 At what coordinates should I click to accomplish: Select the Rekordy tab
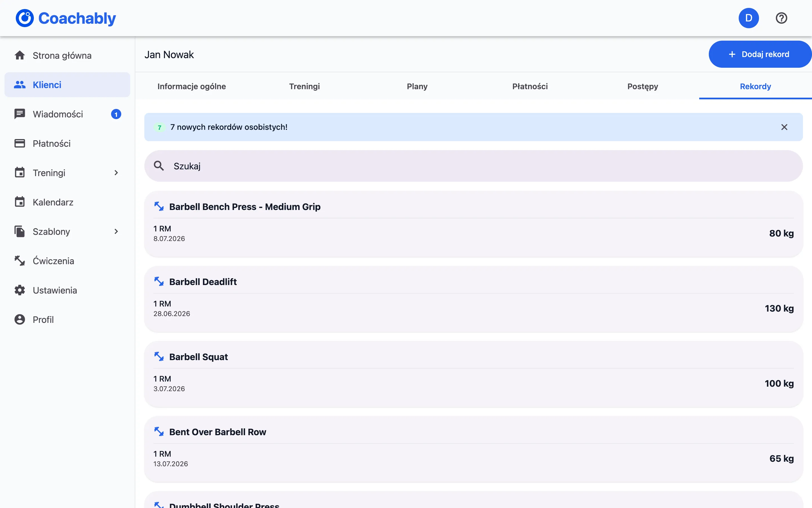click(x=755, y=86)
